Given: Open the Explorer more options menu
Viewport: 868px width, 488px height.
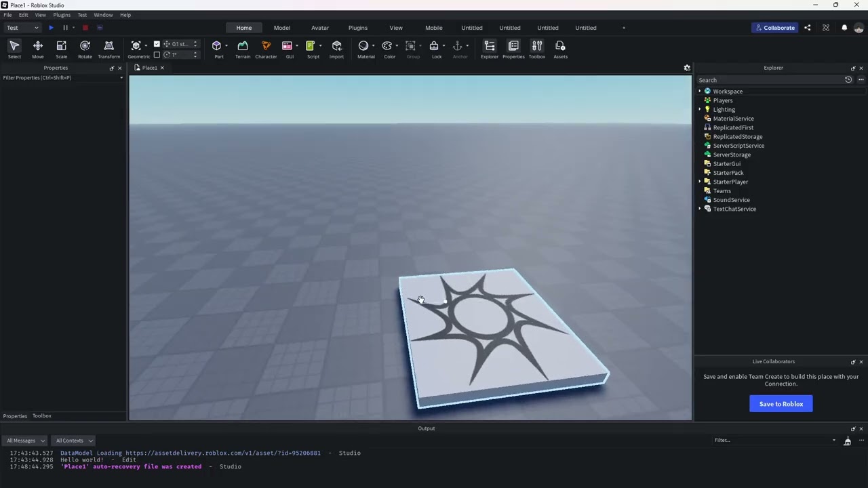Looking at the screenshot, I should tap(861, 80).
